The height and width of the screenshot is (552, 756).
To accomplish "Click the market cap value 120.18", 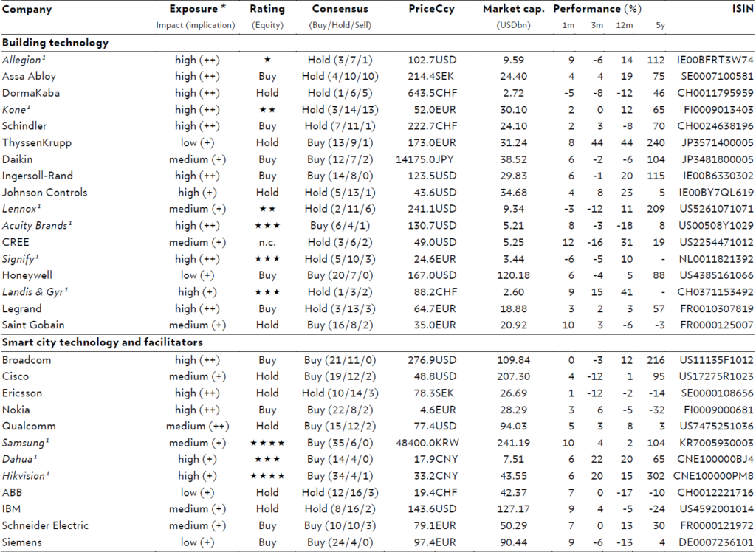I will (x=514, y=275).
